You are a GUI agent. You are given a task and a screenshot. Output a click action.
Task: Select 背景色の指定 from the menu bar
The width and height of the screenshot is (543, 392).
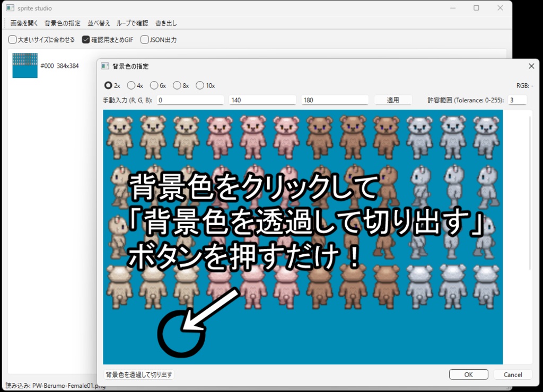62,23
